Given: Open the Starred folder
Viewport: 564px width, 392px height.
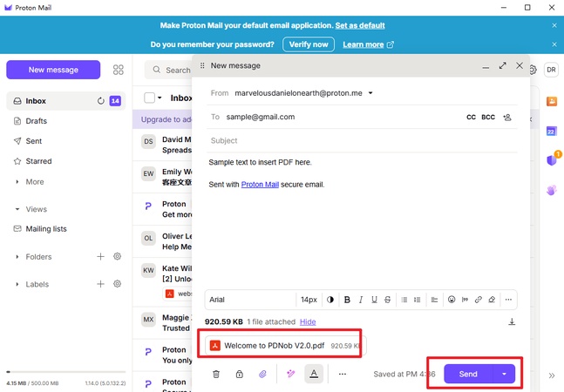Looking at the screenshot, I should coord(38,161).
